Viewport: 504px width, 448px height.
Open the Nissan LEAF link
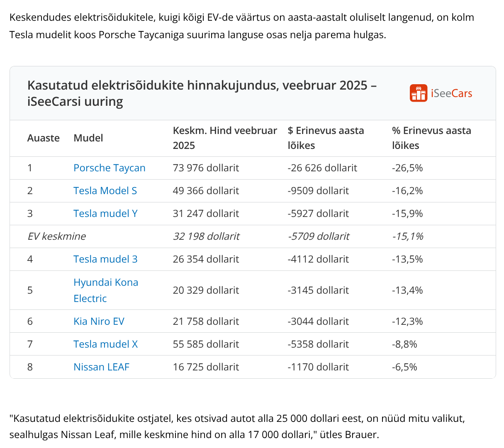coord(101,367)
